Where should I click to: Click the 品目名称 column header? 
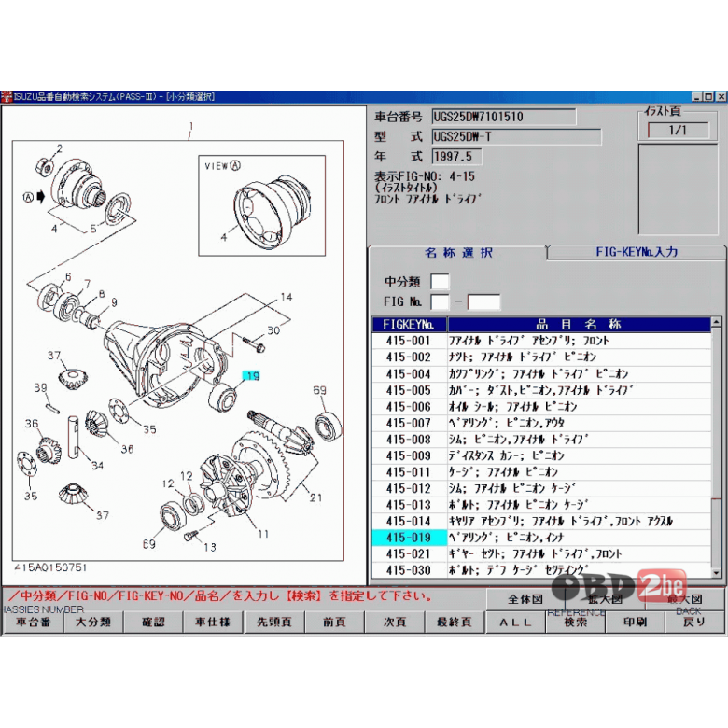[579, 324]
